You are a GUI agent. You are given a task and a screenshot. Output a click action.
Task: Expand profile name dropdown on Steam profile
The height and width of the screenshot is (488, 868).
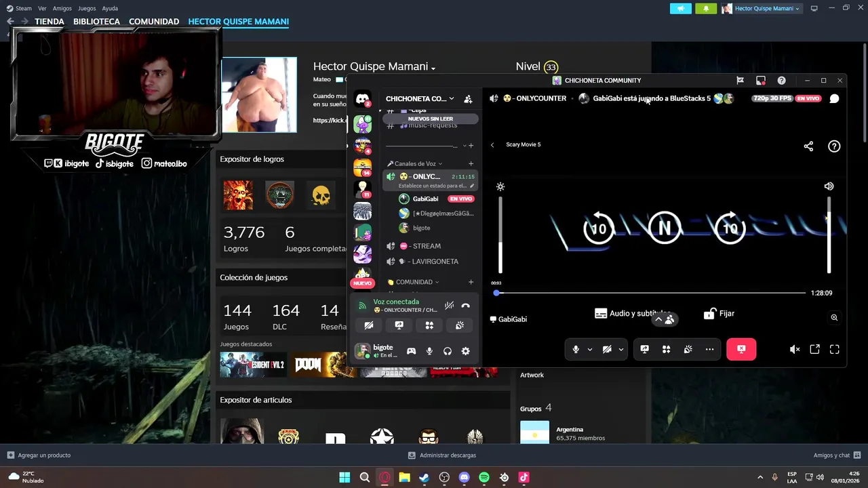coord(433,68)
